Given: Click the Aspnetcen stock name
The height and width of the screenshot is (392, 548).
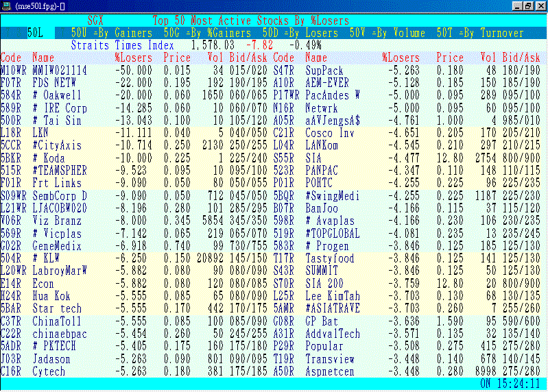Looking at the screenshot, I should [x=330, y=371].
